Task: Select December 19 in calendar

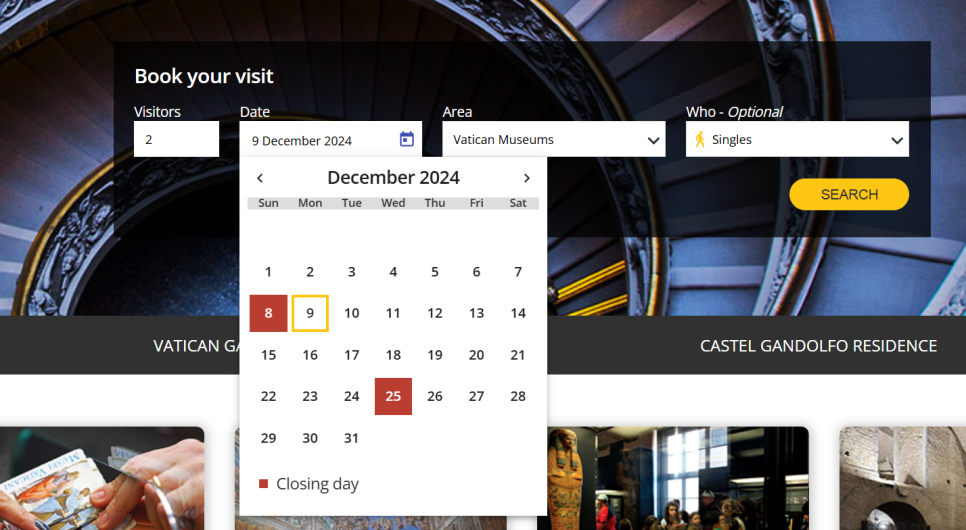Action: (435, 355)
